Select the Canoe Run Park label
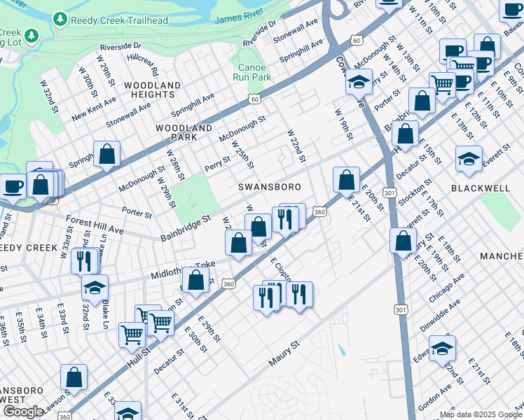The width and height of the screenshot is (524, 420). click(252, 72)
